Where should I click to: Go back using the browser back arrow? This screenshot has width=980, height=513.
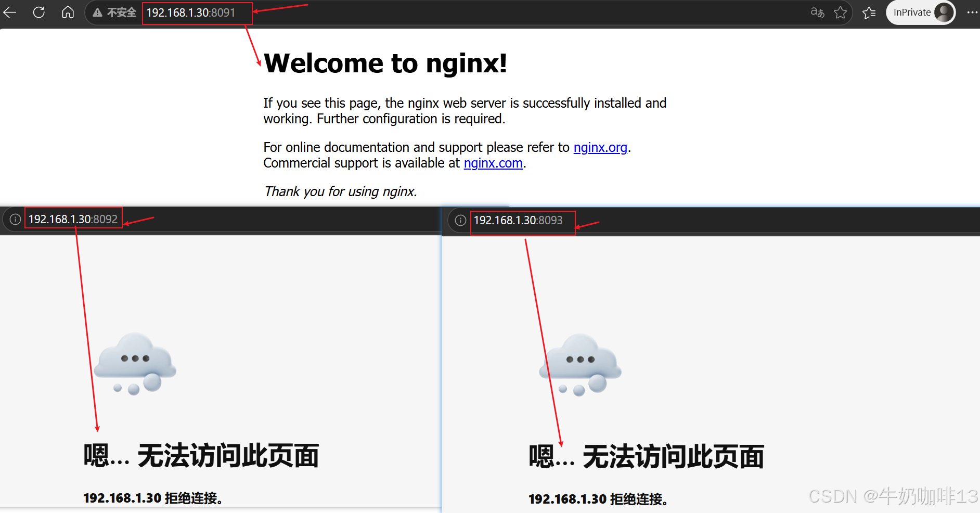coord(10,12)
